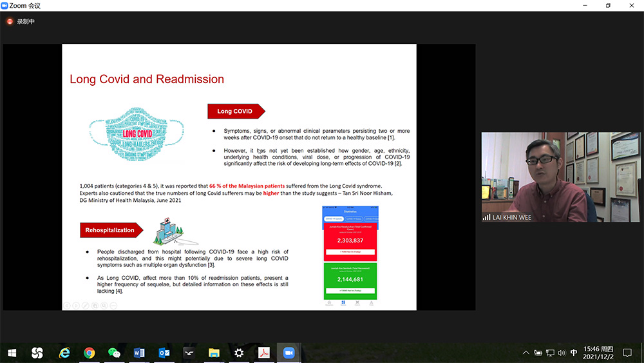Viewport: 644px width, 363px height.
Task: Click the Statistics header in phone screenshot
Action: click(350, 211)
